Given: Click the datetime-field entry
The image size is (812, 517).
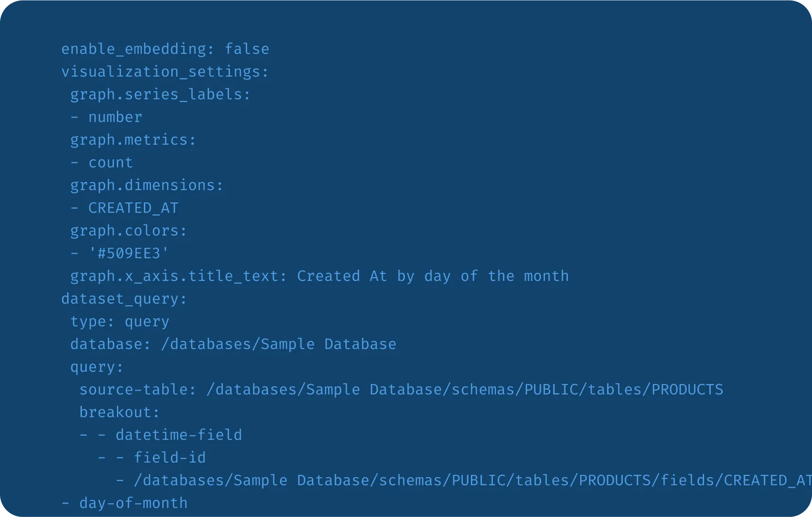Looking at the screenshot, I should (178, 435).
